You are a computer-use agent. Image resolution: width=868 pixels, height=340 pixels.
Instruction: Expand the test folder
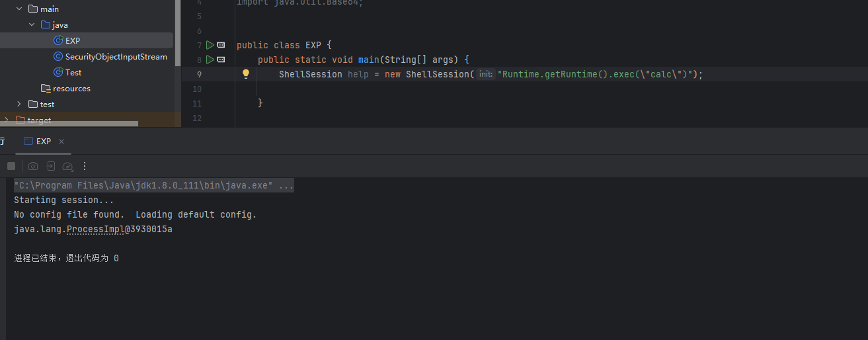(19, 105)
